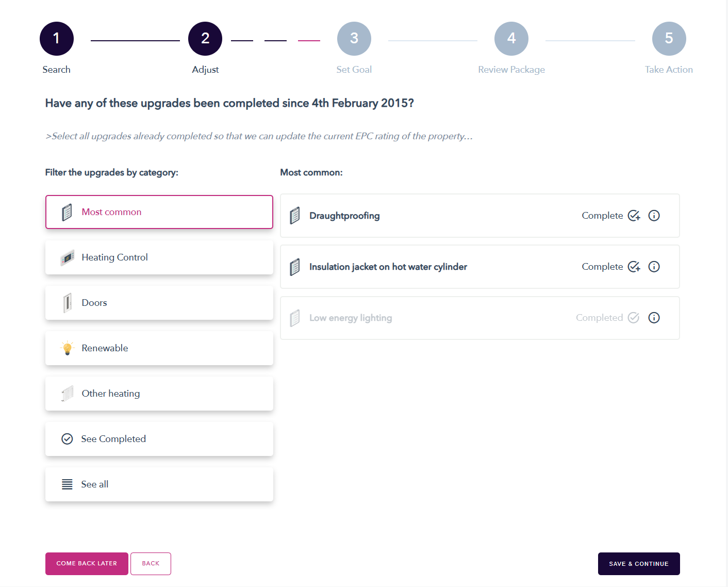This screenshot has width=728, height=587.
Task: Go to step 1 Search
Action: 57,39
